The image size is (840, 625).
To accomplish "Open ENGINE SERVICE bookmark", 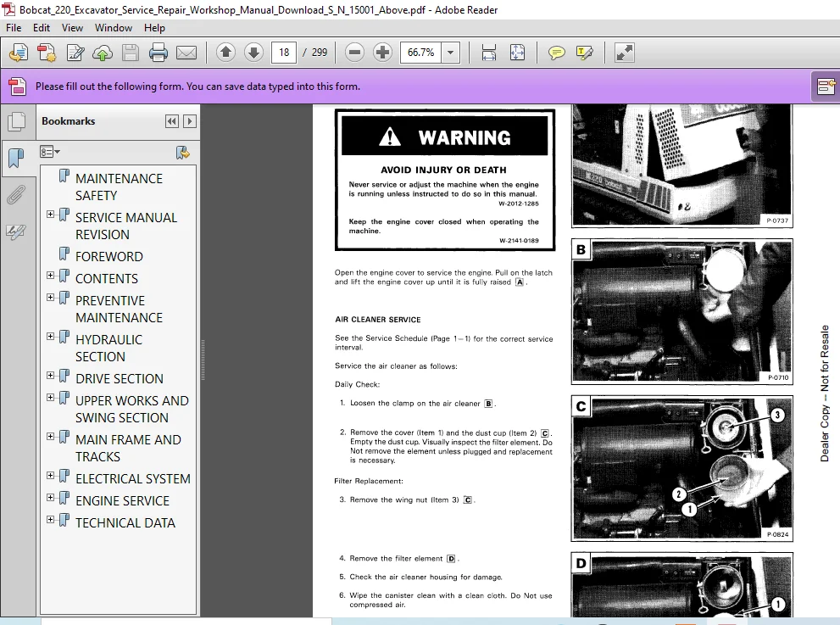I will click(122, 501).
